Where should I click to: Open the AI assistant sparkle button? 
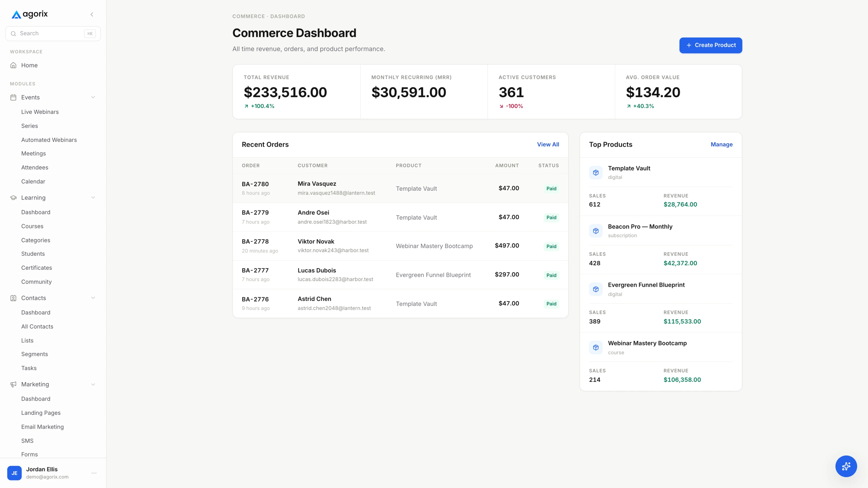click(846, 466)
